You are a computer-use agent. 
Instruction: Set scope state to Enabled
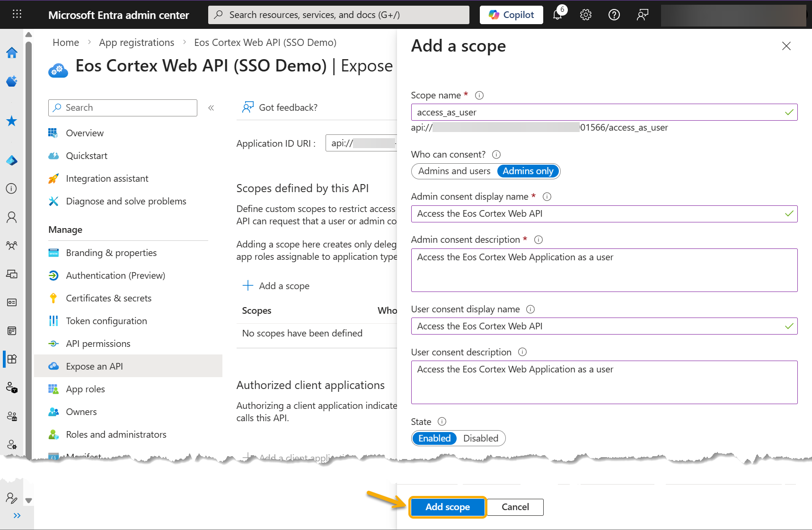click(434, 439)
